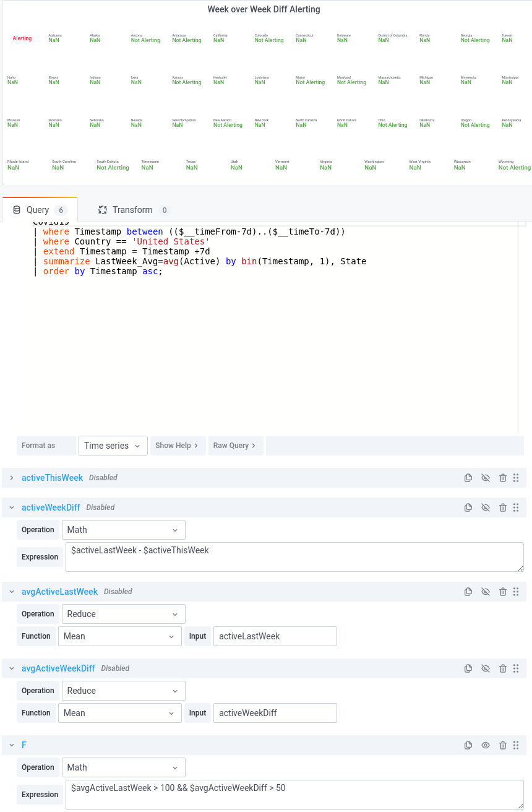The image size is (532, 812).
Task: Open the Time series format dropdown
Action: click(113, 445)
